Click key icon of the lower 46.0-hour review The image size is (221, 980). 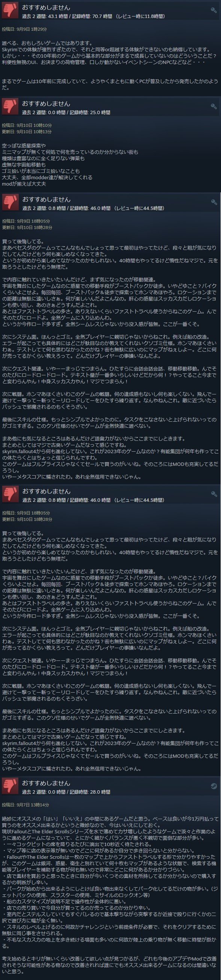click(x=214, y=494)
